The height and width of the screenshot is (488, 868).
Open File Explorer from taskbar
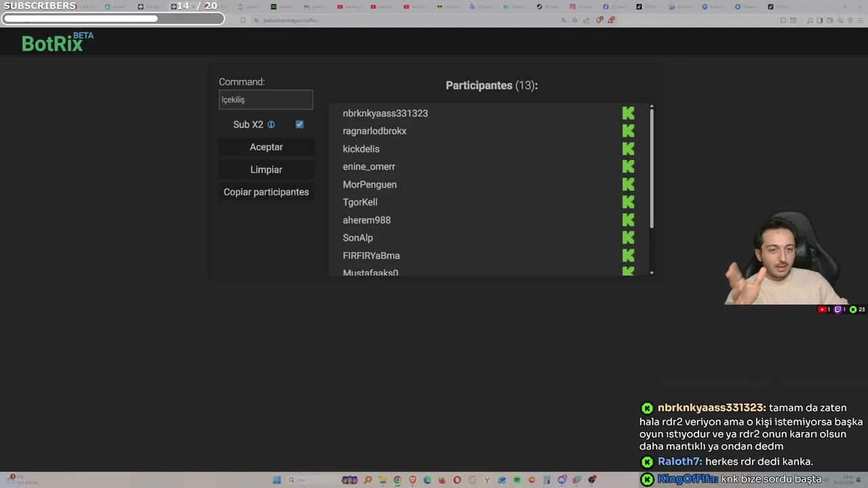click(383, 480)
